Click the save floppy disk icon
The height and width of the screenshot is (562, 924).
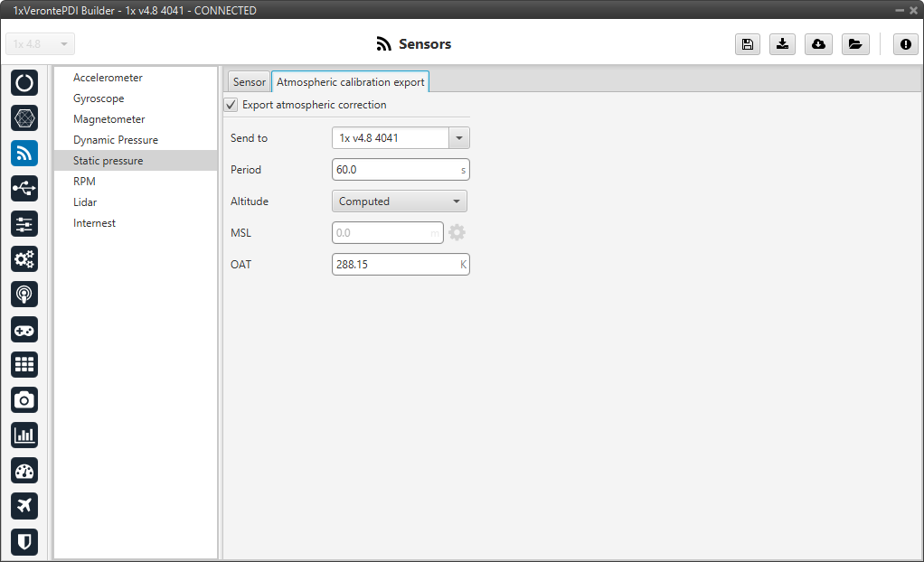tap(747, 44)
